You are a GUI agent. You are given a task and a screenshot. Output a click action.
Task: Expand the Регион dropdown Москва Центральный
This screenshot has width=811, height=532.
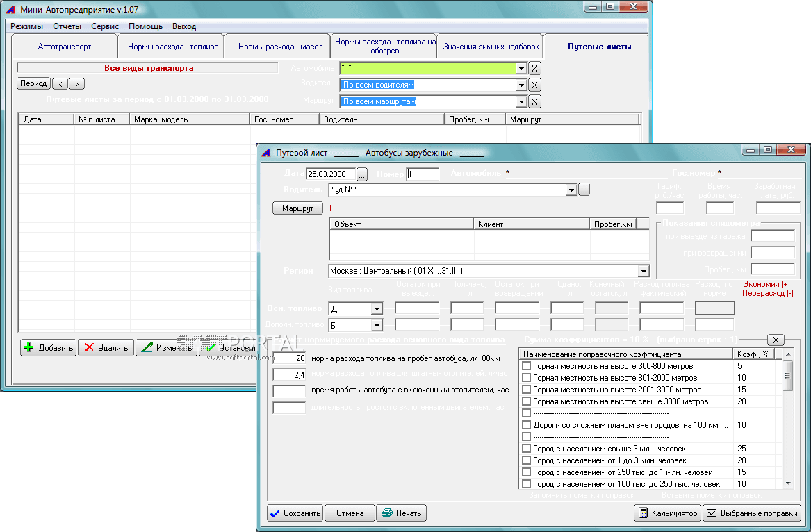click(x=644, y=271)
